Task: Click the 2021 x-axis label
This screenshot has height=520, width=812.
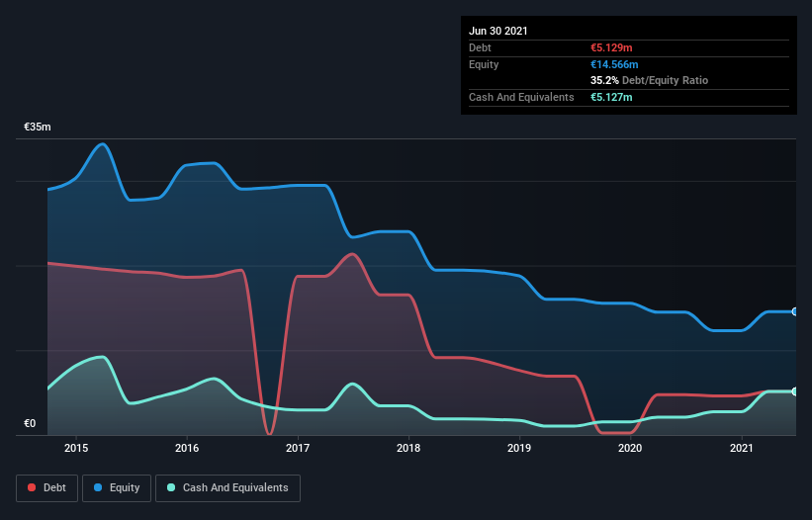Action: [741, 448]
